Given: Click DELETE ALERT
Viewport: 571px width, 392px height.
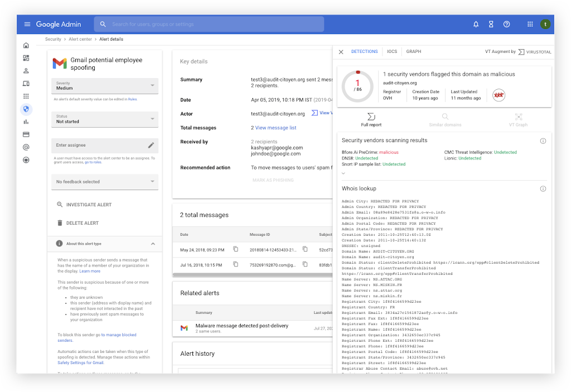Looking at the screenshot, I should point(78,223).
